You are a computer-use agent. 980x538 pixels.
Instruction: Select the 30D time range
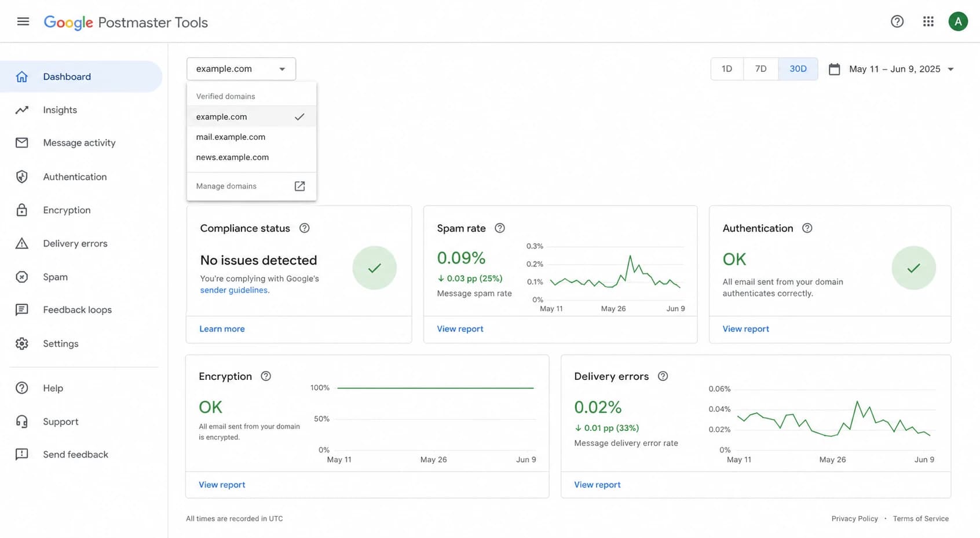pos(798,69)
